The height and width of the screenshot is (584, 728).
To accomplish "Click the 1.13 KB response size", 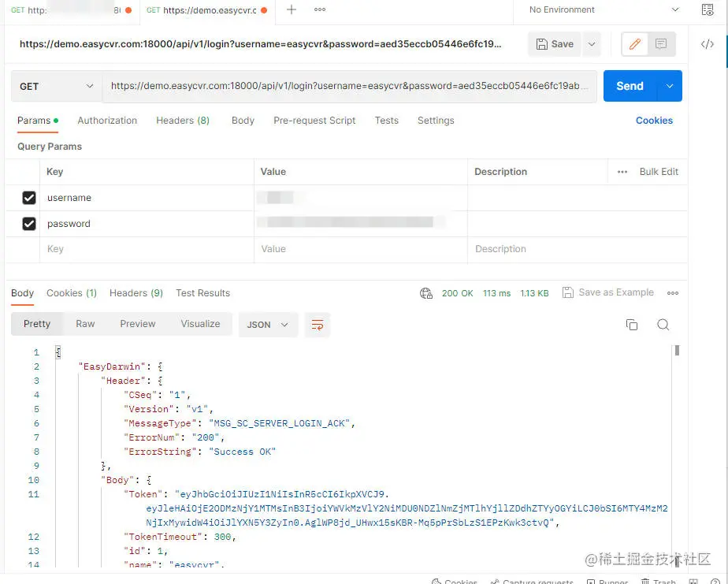I will [x=534, y=293].
